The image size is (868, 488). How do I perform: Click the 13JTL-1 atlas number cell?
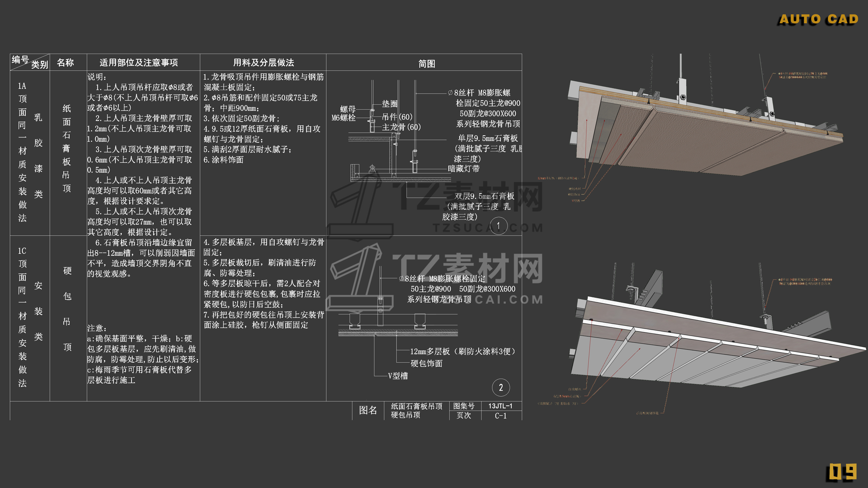(x=500, y=406)
